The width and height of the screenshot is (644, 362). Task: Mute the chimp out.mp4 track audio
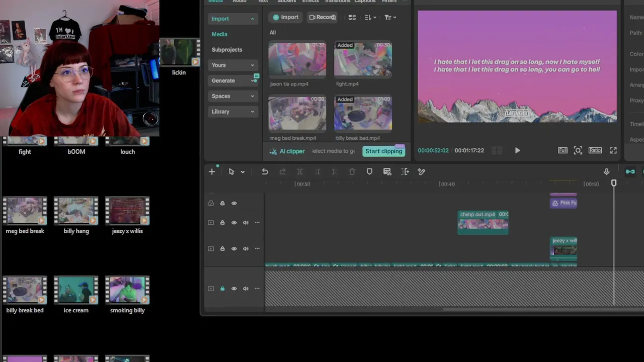click(x=246, y=223)
